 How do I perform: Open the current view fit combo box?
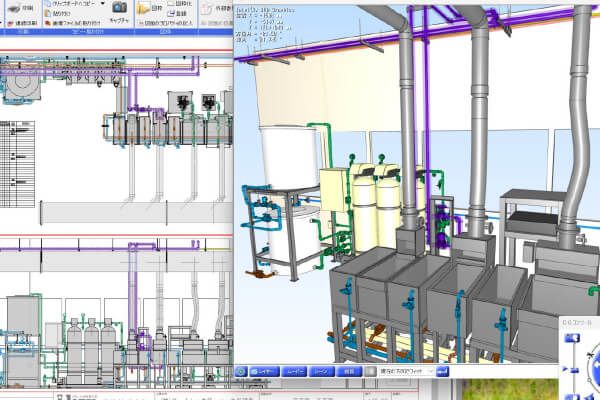(x=406, y=371)
